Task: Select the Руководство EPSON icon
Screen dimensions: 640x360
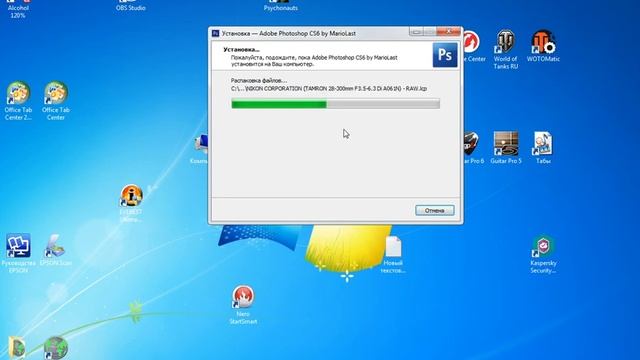Action: coord(18,253)
